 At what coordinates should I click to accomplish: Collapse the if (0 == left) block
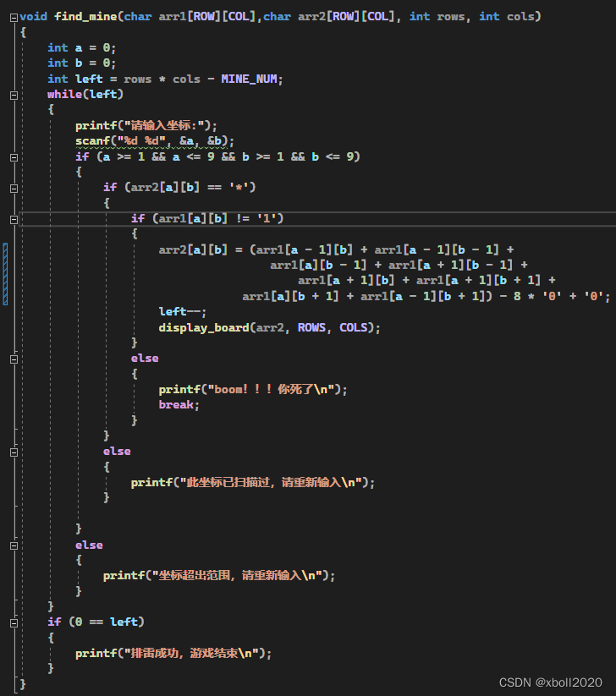[14, 622]
